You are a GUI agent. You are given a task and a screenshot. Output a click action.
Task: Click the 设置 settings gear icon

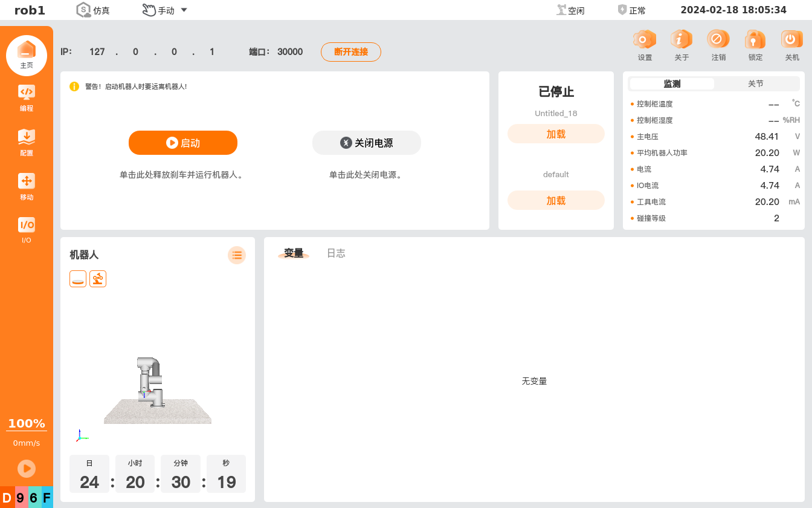[x=645, y=40]
